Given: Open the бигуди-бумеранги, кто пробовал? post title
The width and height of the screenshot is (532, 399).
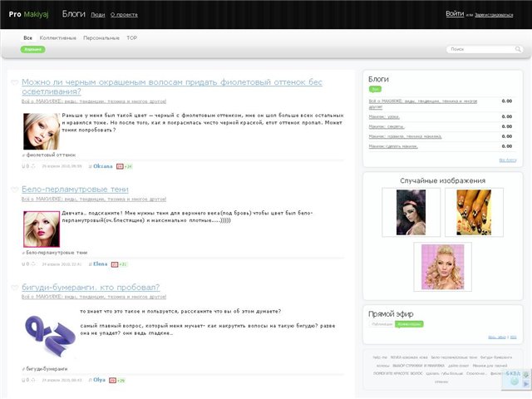Looking at the screenshot, I should pos(91,288).
